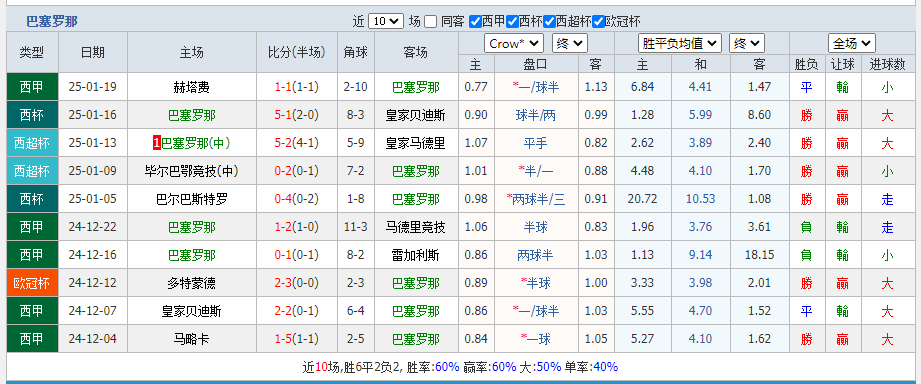
Task: Open the 终 dropdown beside 胜平负均值
Action: pos(747,43)
